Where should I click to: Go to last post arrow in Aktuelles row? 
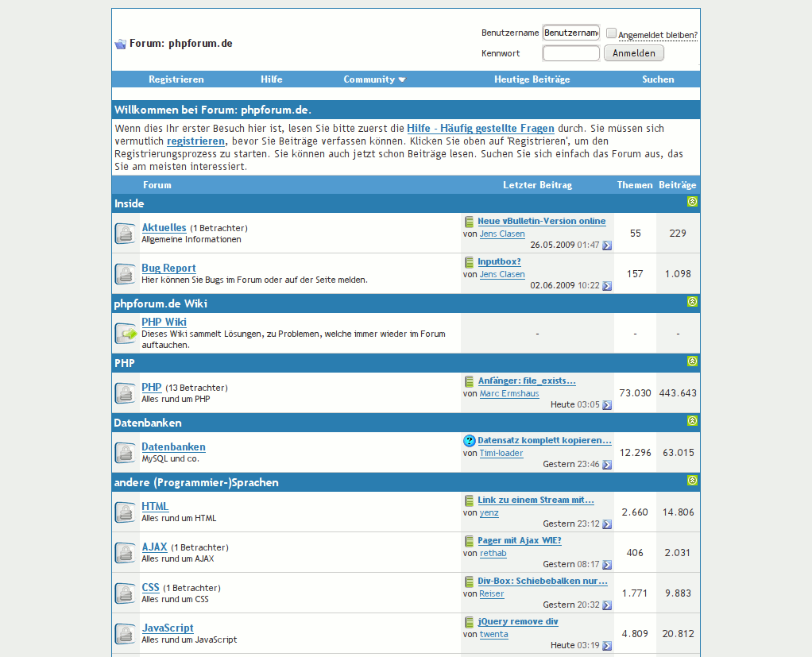point(607,245)
